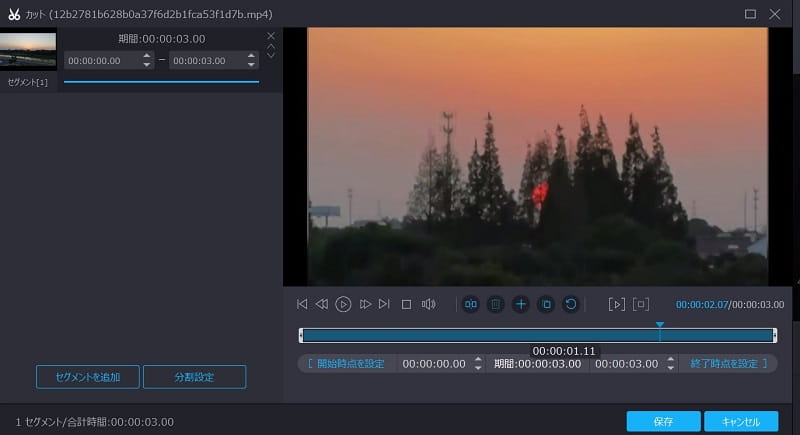This screenshot has height=435, width=800.
Task: Click the fast forward double-arrow button
Action: pos(365,304)
